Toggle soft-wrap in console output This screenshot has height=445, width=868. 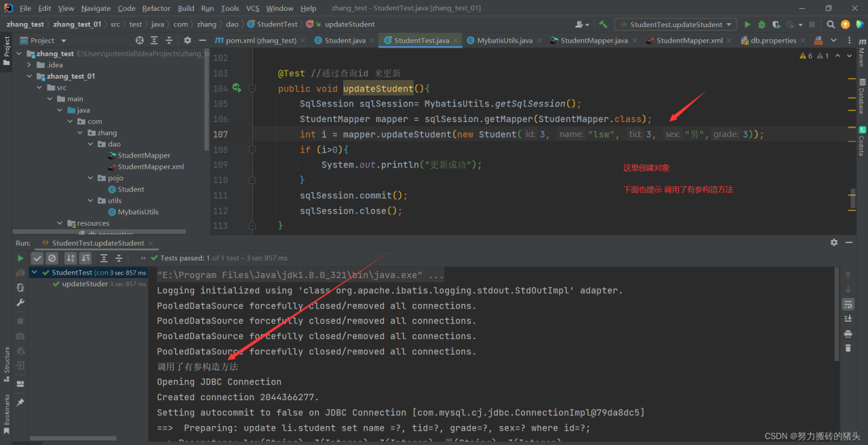pos(848,304)
